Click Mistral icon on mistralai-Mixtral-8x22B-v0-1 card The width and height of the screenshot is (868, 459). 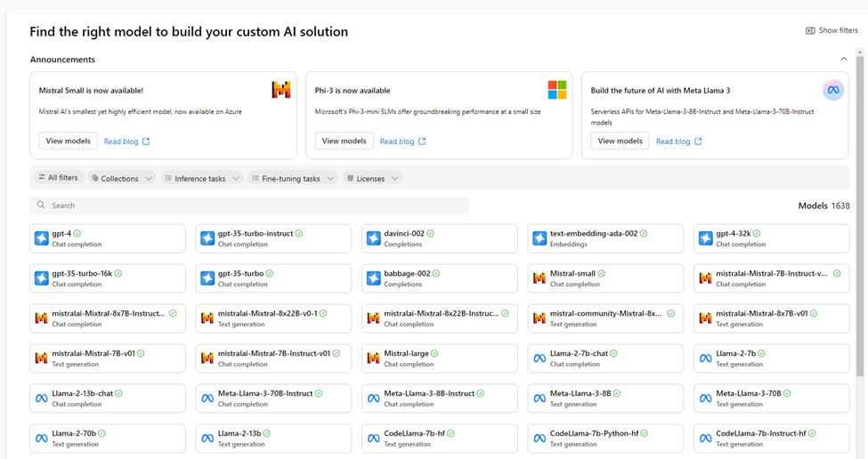click(207, 318)
